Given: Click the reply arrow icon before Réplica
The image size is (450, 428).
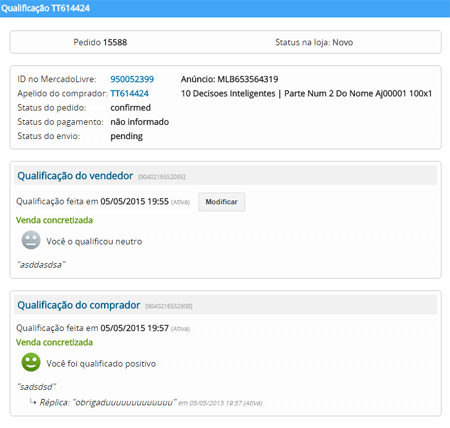Looking at the screenshot, I should 33,401.
